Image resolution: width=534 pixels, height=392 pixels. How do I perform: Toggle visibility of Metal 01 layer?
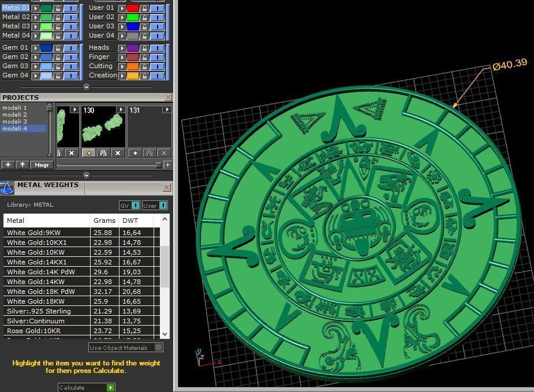(71, 8)
